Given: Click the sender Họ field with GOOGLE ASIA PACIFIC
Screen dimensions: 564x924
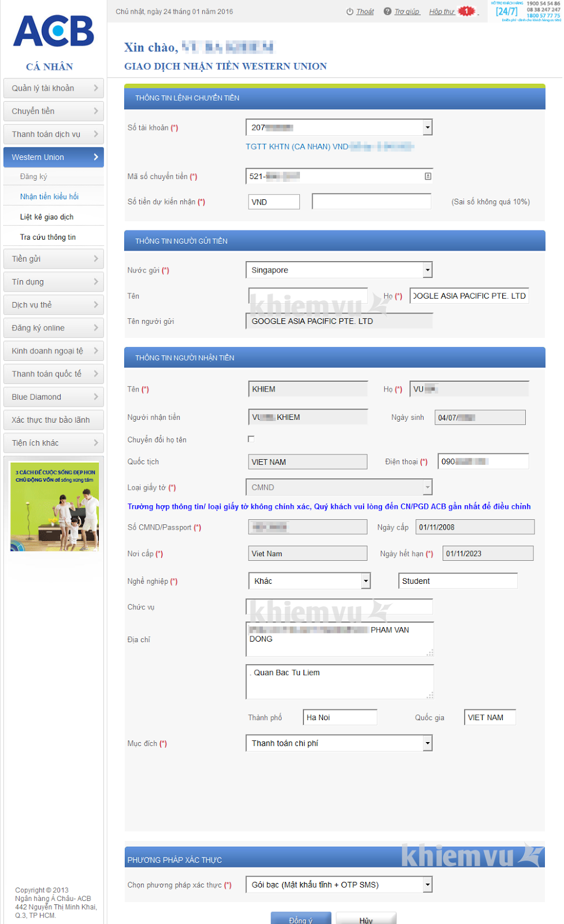Looking at the screenshot, I should (469, 296).
